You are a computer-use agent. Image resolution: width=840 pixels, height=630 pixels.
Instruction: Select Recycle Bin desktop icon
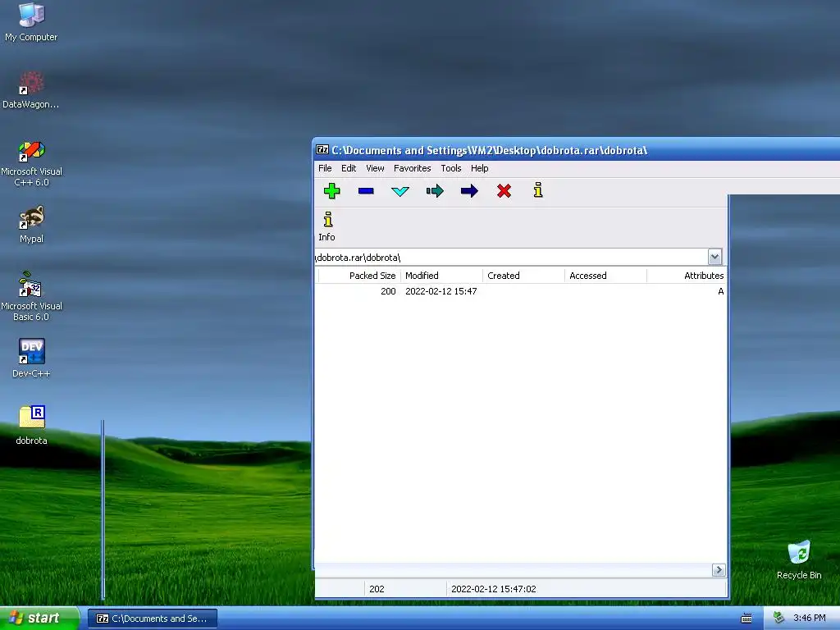(x=799, y=559)
